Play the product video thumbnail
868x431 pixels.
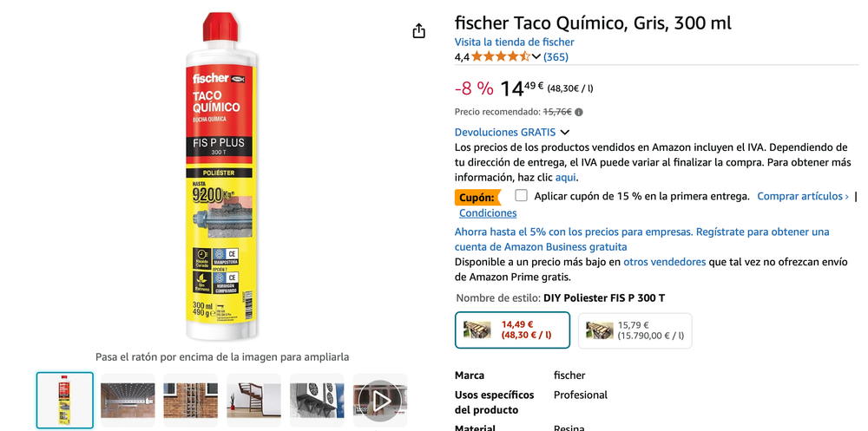(381, 400)
